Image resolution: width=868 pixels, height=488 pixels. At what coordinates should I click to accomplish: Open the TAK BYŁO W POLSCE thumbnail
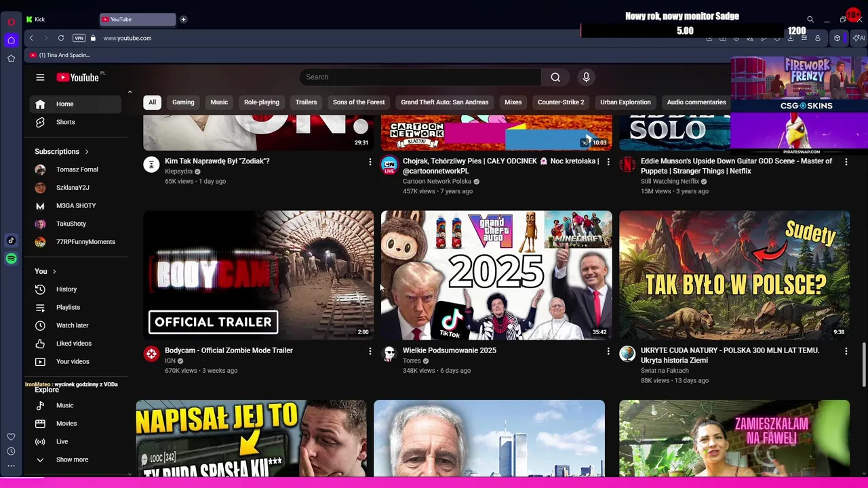(x=734, y=275)
